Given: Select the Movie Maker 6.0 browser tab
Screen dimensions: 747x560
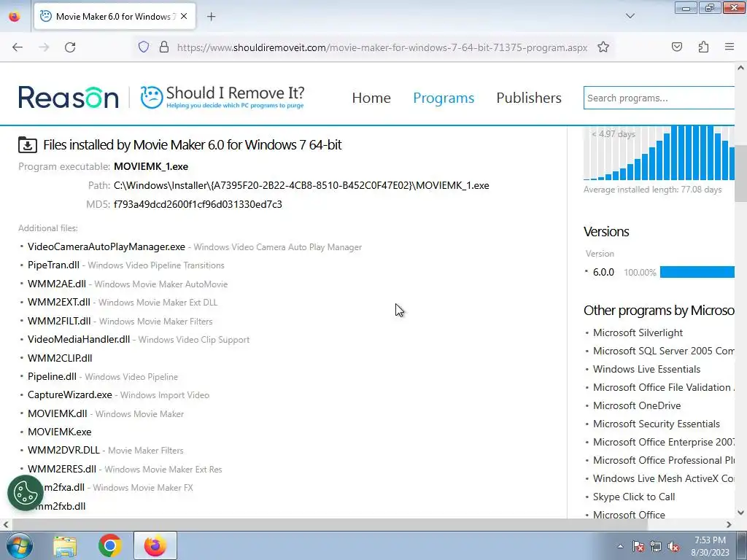Looking at the screenshot, I should click(115, 17).
